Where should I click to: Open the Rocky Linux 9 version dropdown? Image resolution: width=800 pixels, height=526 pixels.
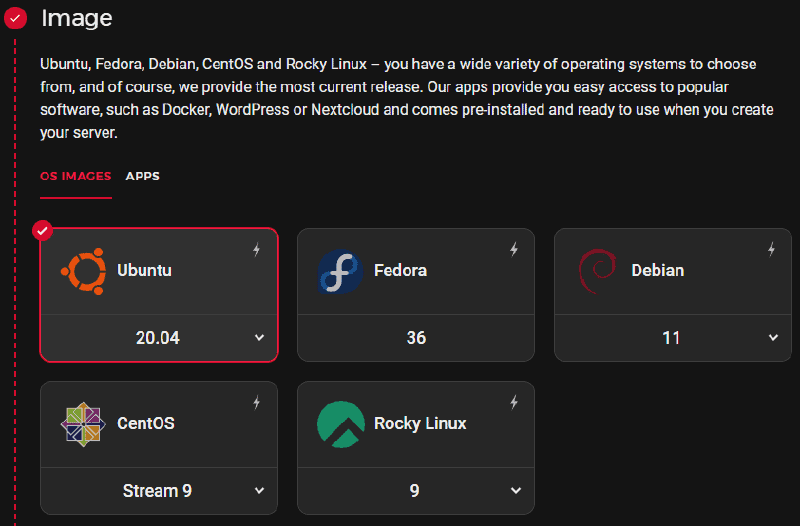tap(516, 491)
